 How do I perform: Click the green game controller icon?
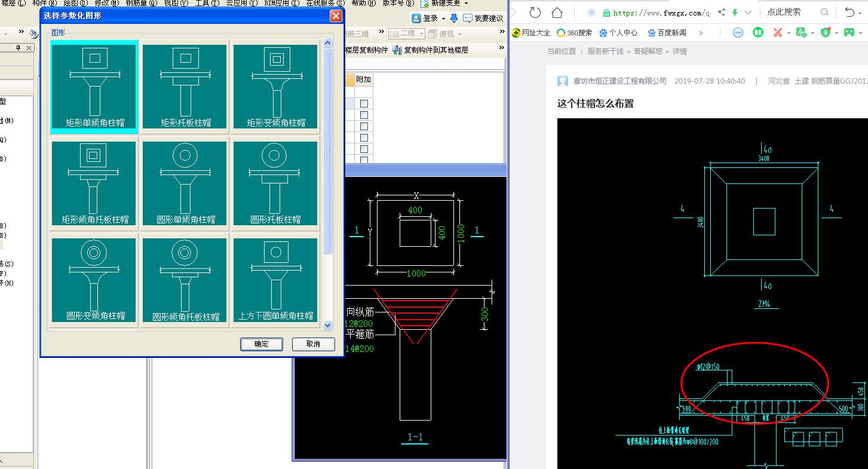(849, 32)
